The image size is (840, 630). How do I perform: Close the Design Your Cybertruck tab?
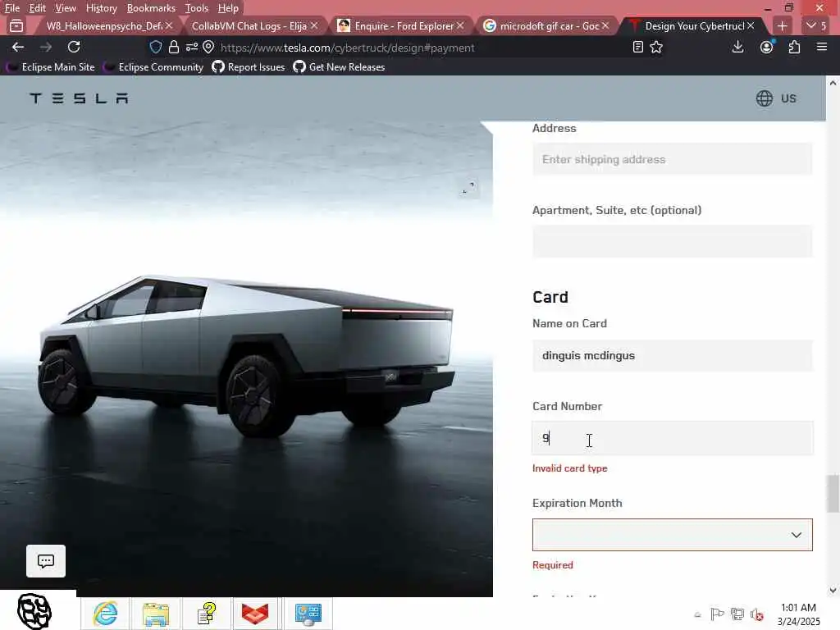point(751,25)
